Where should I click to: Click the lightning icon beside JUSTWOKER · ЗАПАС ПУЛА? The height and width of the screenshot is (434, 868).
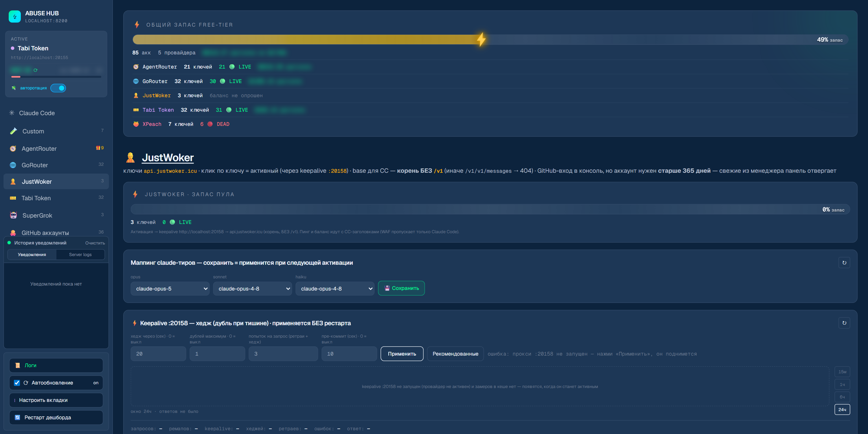(135, 194)
